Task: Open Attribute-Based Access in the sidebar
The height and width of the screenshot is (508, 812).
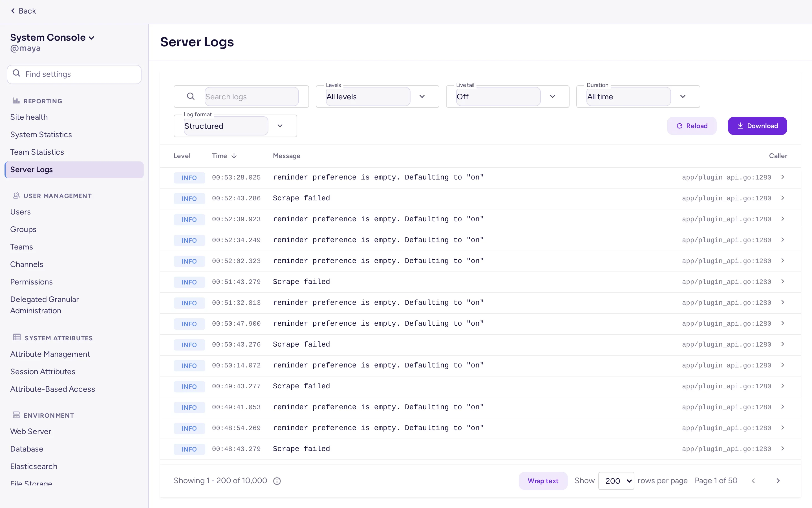Action: click(x=52, y=389)
